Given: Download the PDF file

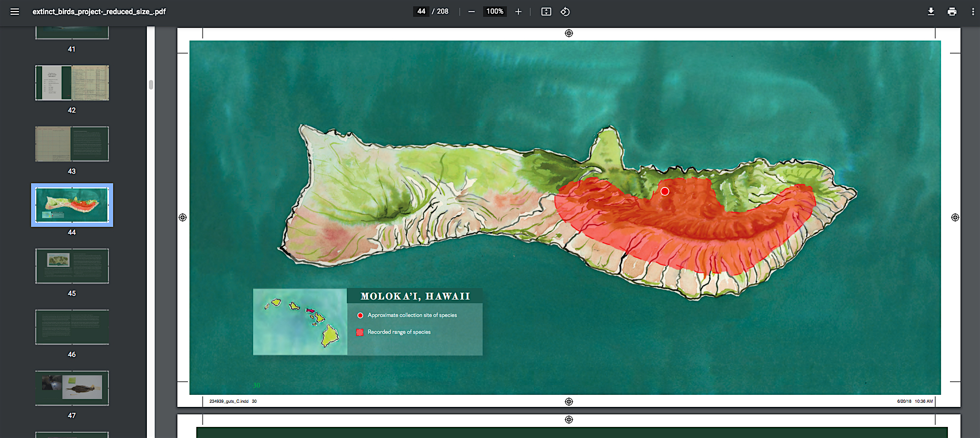Looking at the screenshot, I should click(x=931, y=12).
